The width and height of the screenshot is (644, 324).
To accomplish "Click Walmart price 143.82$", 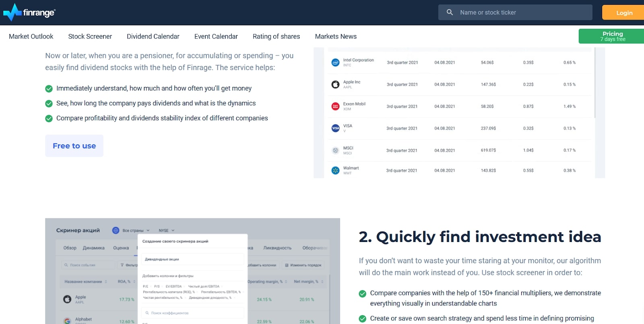I will pyautogui.click(x=488, y=170).
